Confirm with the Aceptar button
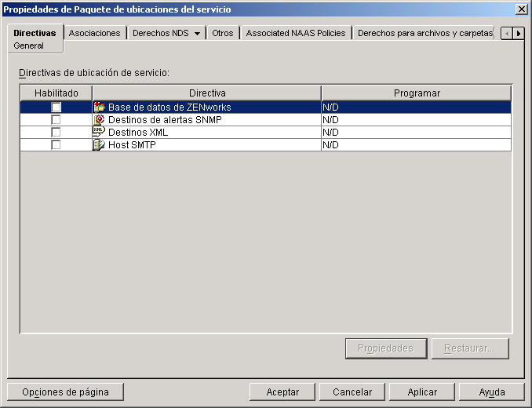This screenshot has height=408, width=532. pos(282,392)
